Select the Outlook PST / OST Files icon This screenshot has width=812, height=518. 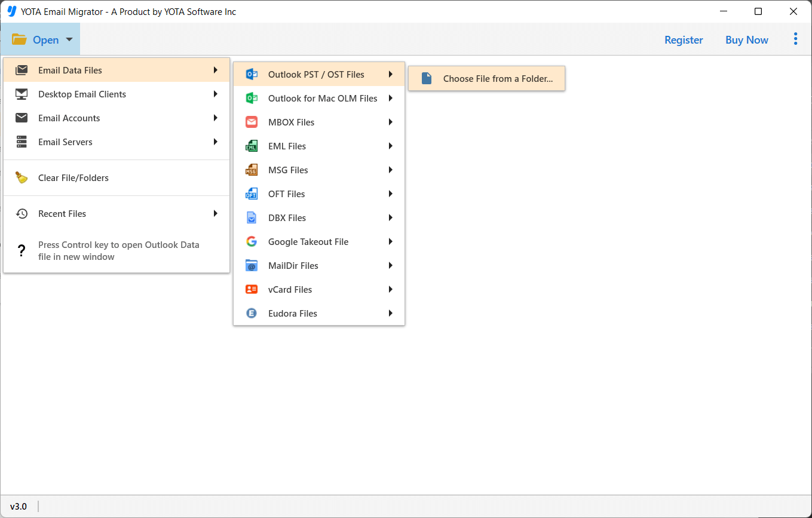[252, 74]
